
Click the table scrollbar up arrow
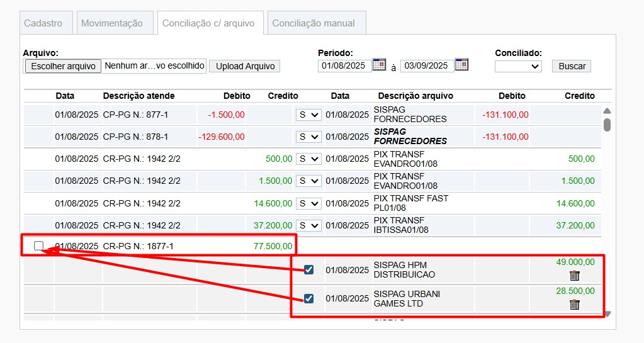coord(607,111)
